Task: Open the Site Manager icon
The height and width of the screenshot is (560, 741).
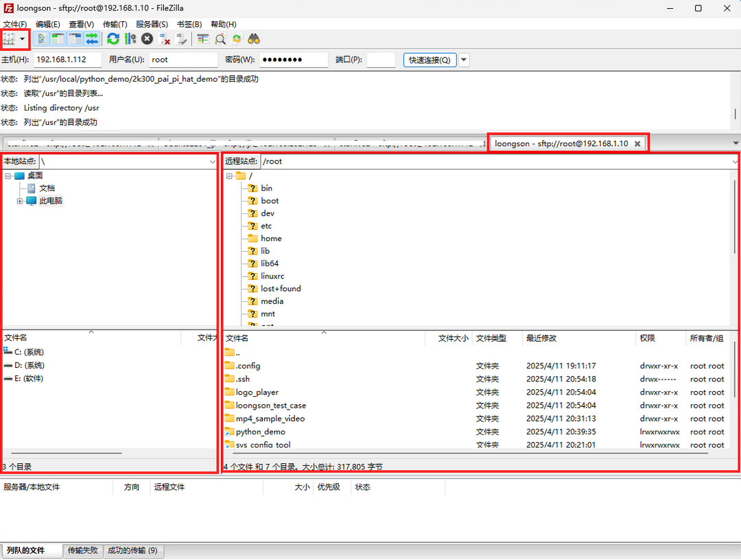Action: (x=9, y=39)
